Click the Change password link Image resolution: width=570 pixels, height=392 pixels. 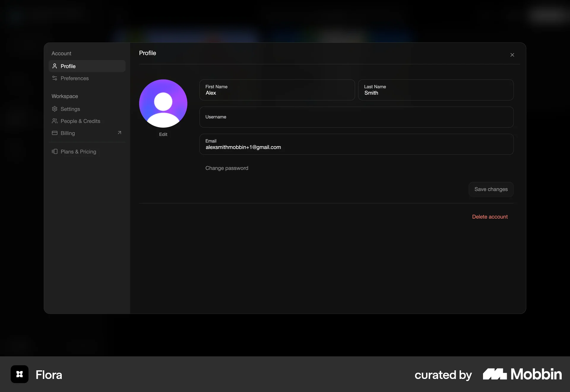227,168
